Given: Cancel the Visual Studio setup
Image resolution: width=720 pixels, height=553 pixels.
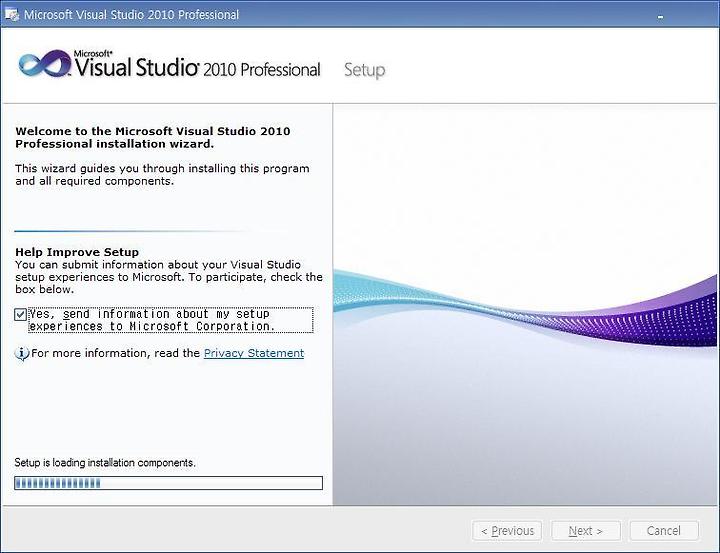Looking at the screenshot, I should point(664,531).
